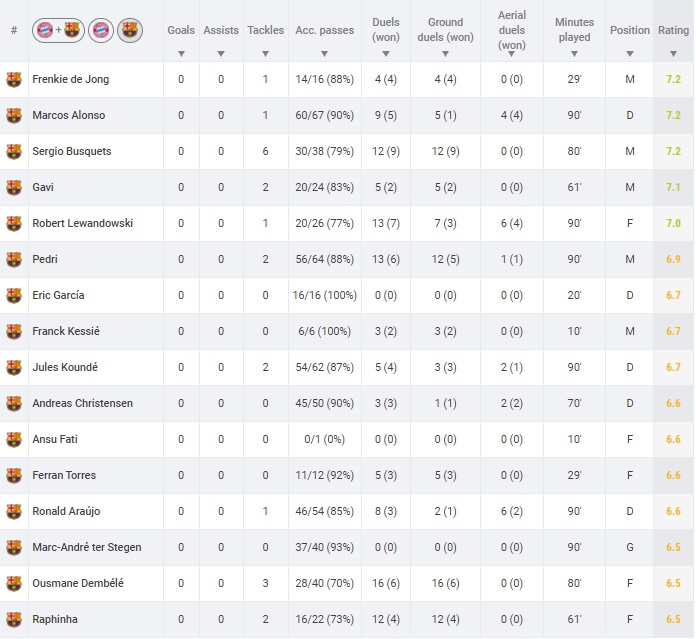
Task: Sort table by Tackles arrow
Action: (x=265, y=54)
